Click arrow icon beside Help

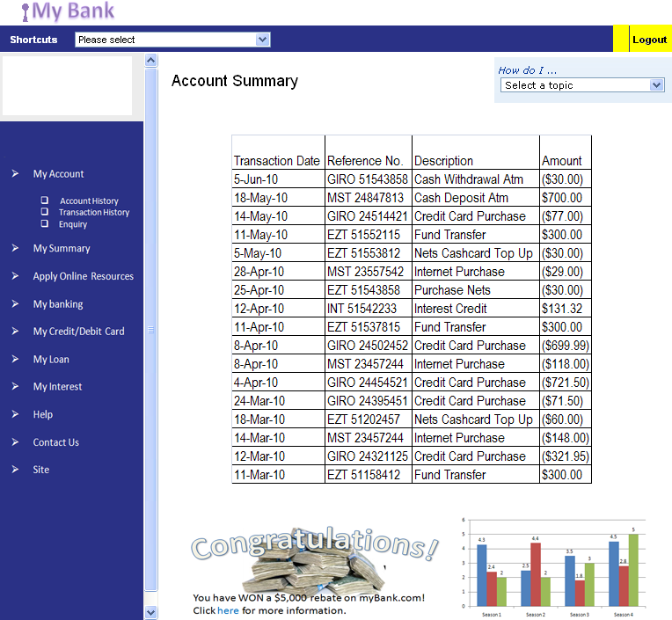[x=15, y=414]
